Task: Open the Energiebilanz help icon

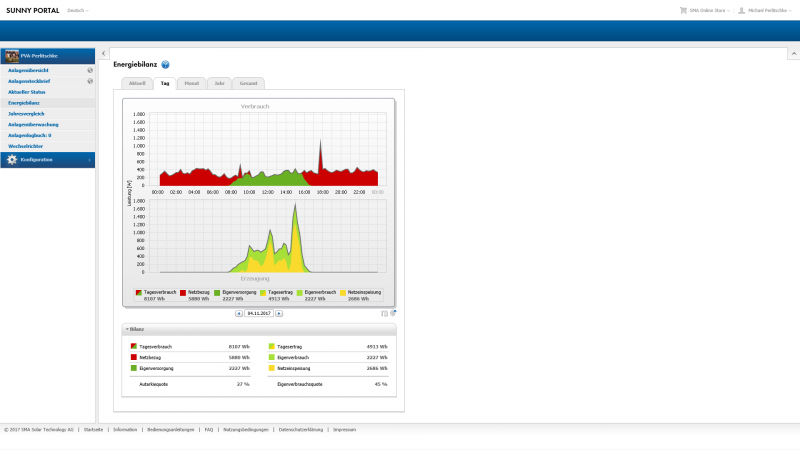Action: coord(165,64)
